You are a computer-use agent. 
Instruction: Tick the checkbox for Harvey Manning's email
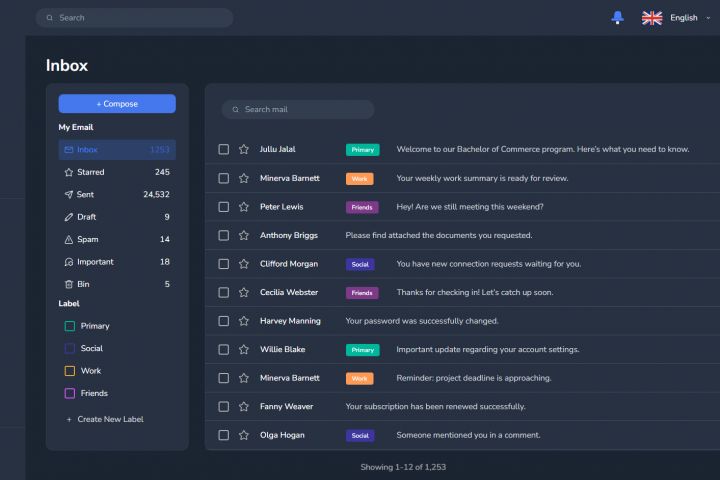[x=224, y=321]
